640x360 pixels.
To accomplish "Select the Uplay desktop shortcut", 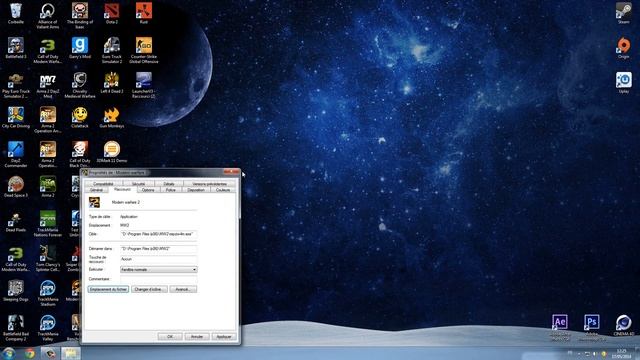I will coord(623,83).
